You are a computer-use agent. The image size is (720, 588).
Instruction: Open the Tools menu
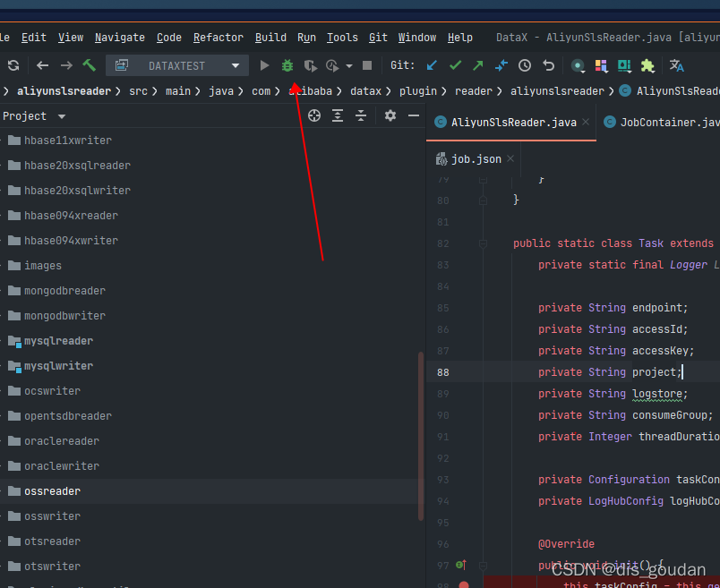342,38
